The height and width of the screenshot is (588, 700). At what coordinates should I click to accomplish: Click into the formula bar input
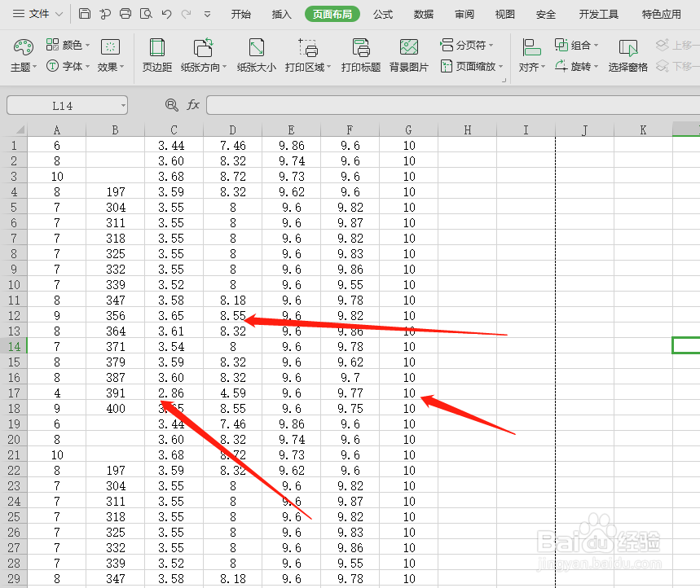[x=453, y=105]
